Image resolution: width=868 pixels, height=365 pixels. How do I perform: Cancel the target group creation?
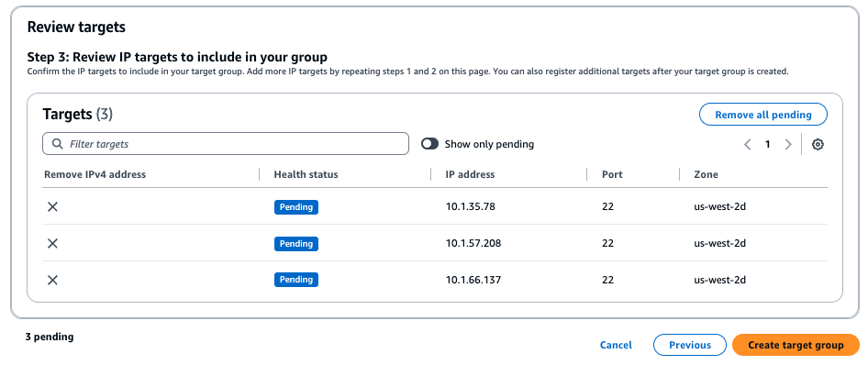(x=616, y=345)
